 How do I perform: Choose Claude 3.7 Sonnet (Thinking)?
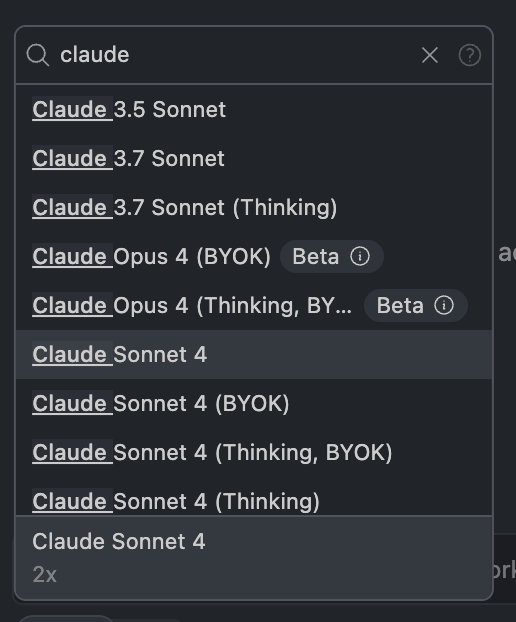point(254,207)
